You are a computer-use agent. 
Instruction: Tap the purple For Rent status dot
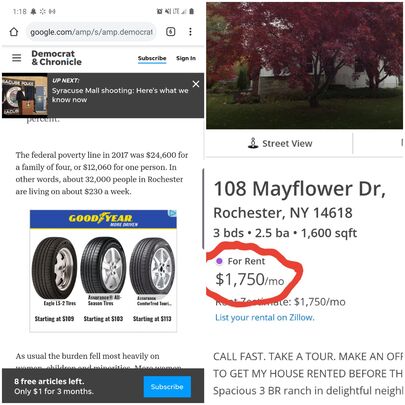click(219, 261)
